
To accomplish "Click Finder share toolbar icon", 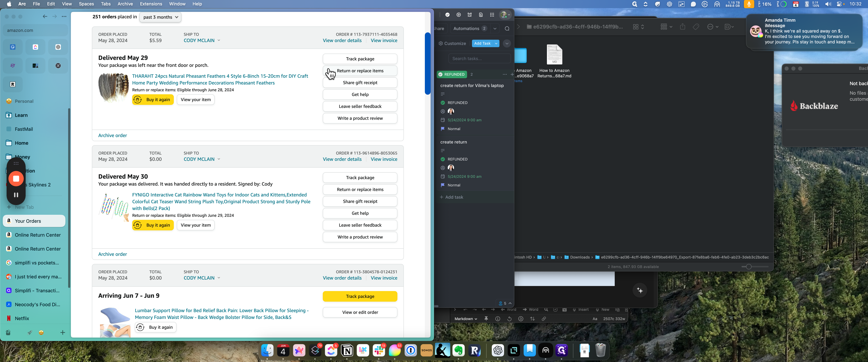I will pos(682,27).
